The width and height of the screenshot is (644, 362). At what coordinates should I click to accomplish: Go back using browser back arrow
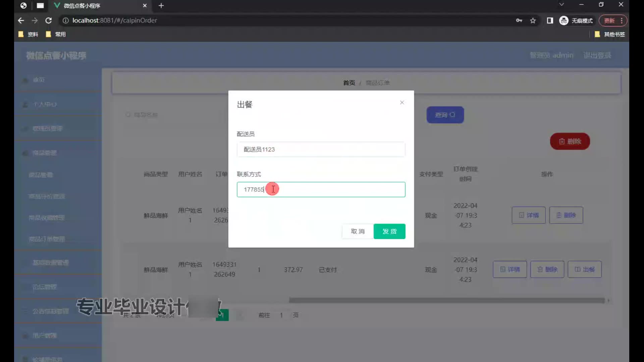point(21,20)
